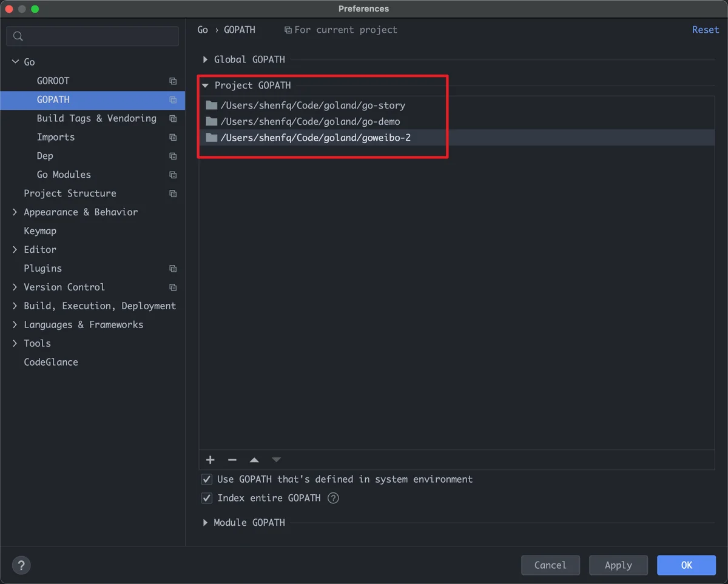Toggle Use GOPATH defined in system environment
Screen dimensions: 728x584
tap(207, 479)
